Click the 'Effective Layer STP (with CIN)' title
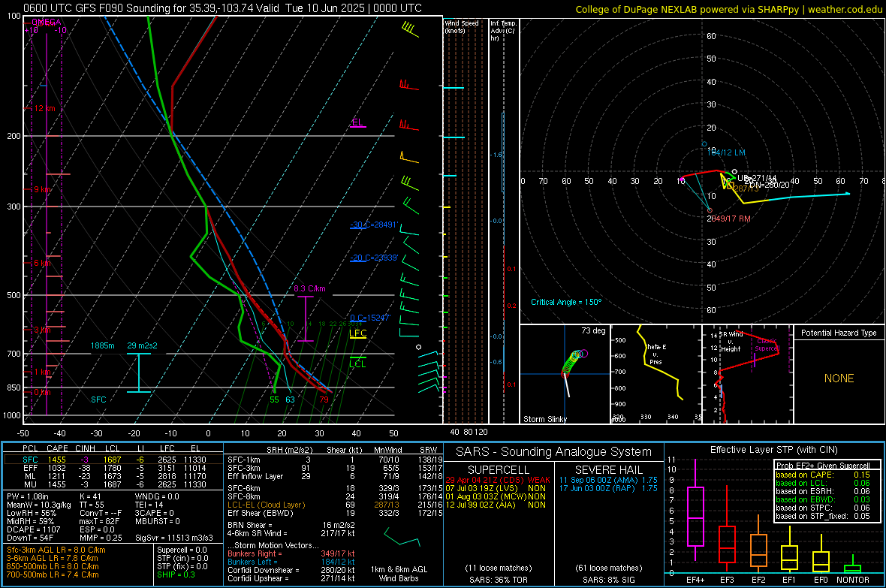The image size is (886, 588). pyautogui.click(x=773, y=450)
